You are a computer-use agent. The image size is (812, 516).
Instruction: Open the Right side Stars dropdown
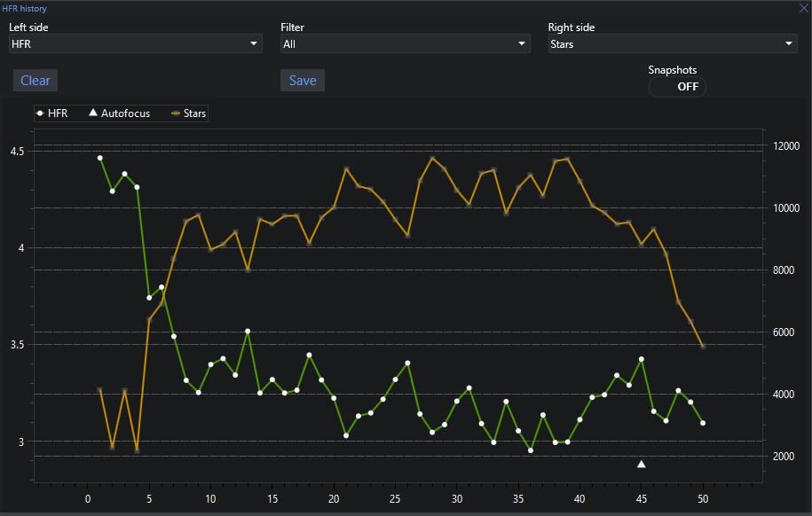(x=672, y=43)
